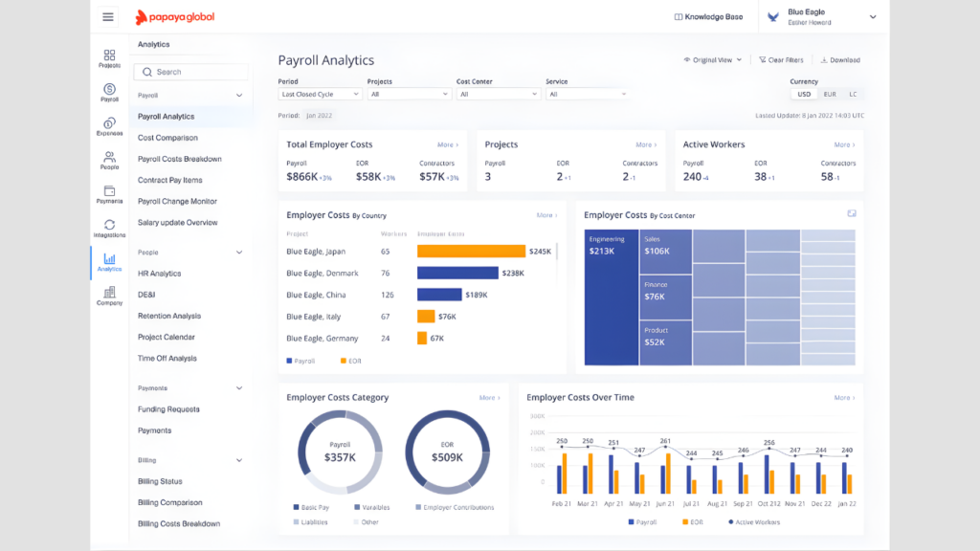The image size is (980, 551).
Task: Click the Download button
Action: 840,60
